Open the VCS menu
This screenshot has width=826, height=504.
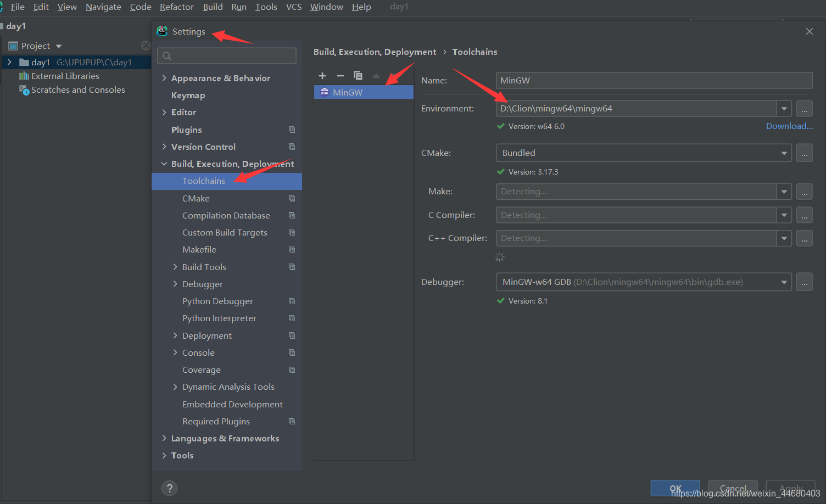click(x=294, y=7)
